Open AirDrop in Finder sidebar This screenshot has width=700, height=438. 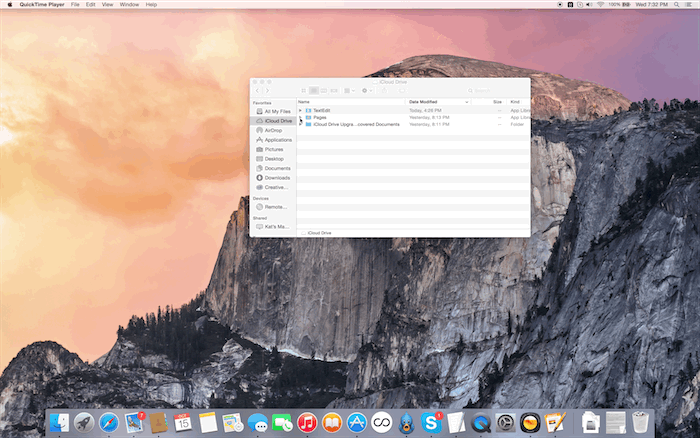pos(273,130)
